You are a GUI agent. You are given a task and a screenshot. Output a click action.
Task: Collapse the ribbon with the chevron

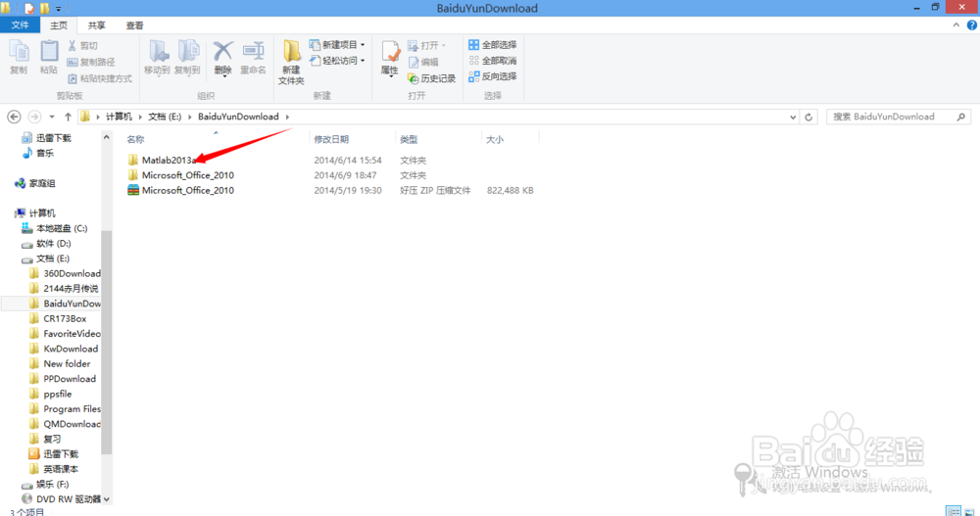pyautogui.click(x=955, y=25)
